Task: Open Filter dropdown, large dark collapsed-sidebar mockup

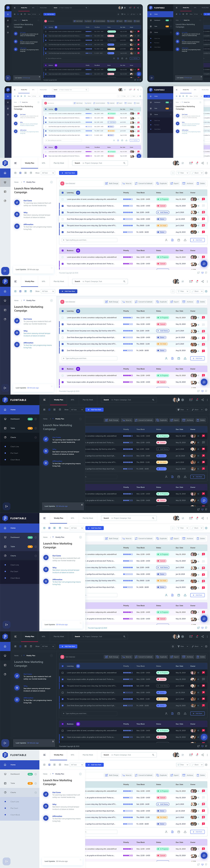Action: click(183, 646)
